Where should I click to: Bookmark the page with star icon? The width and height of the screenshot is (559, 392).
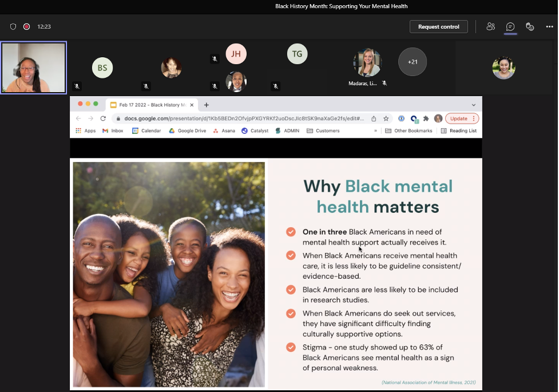386,118
